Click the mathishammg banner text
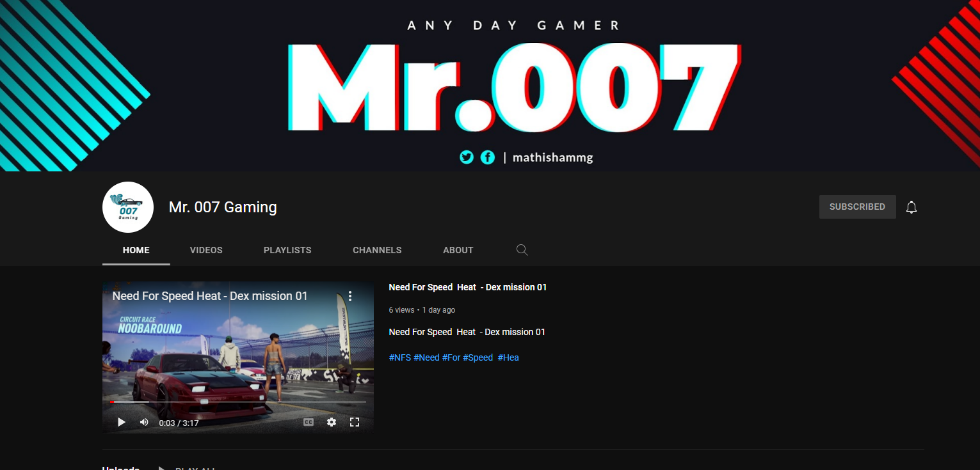 pos(552,157)
